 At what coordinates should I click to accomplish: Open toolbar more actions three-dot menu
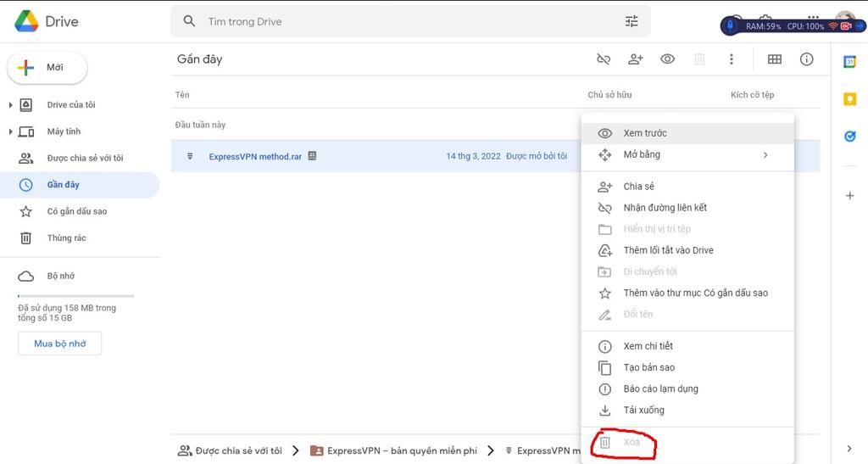tap(732, 59)
